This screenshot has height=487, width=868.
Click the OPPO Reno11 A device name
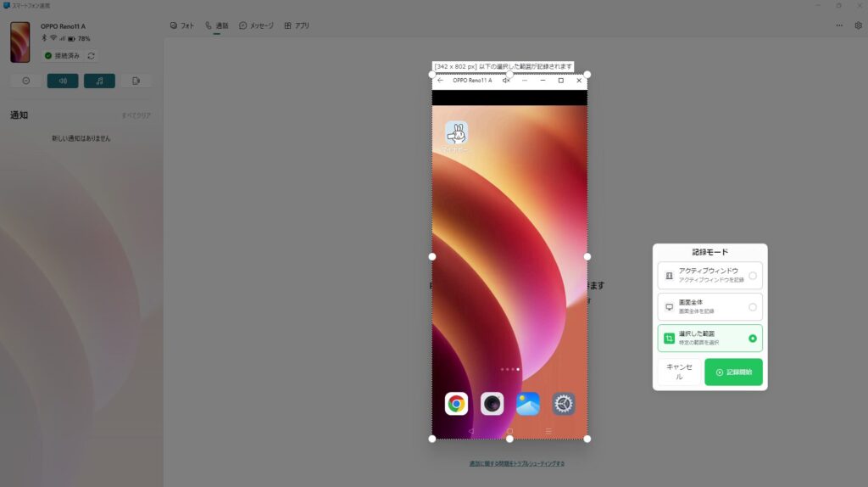click(x=63, y=26)
